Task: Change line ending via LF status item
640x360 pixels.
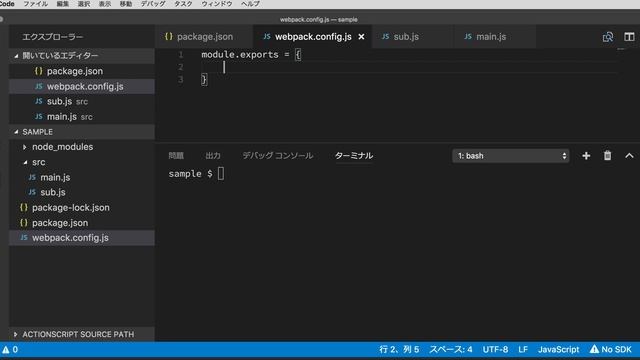Action: (523, 349)
